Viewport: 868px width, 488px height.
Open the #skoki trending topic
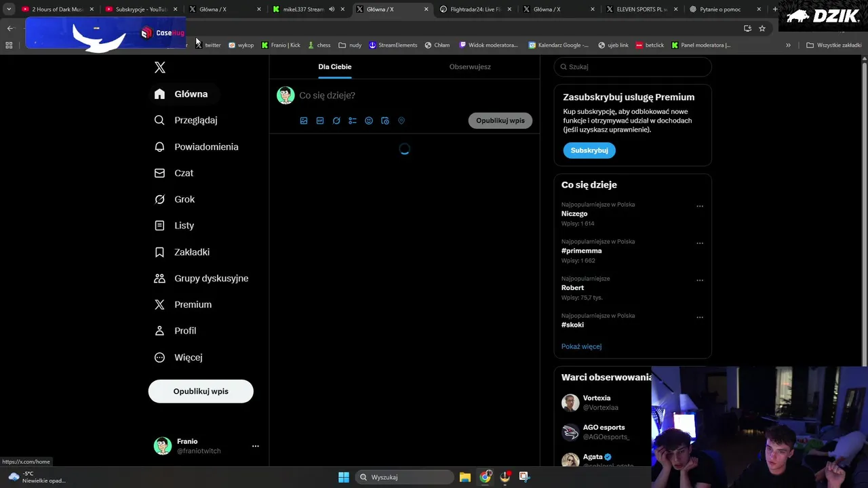[x=572, y=325]
